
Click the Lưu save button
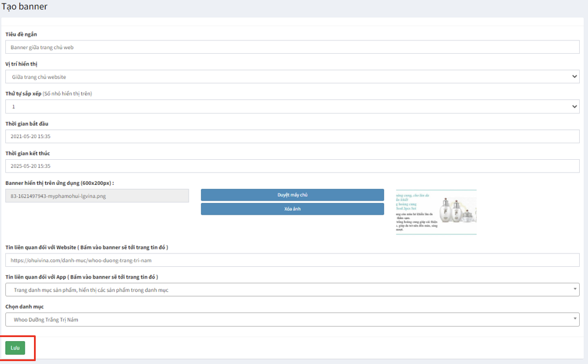[x=15, y=348]
